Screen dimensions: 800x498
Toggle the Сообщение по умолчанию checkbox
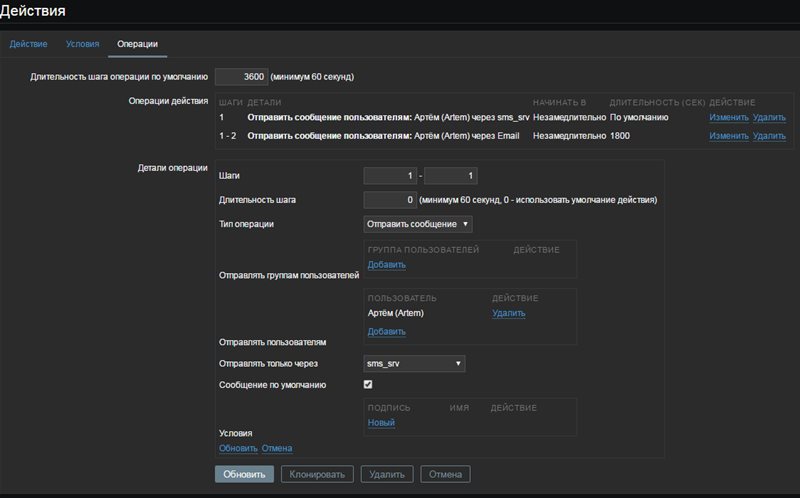click(368, 384)
